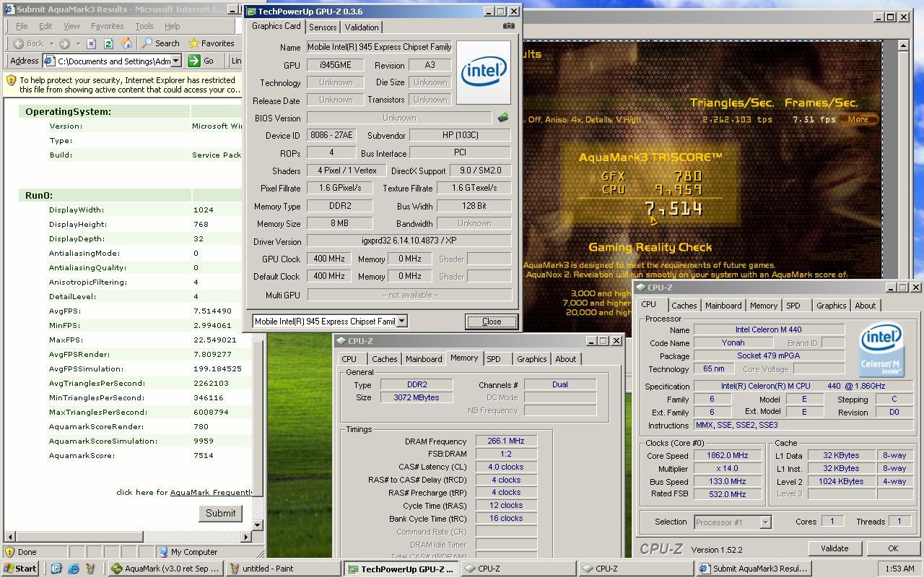Select the Graphics Card tab in GPU-Z
This screenshot has width=924, height=578.
click(x=276, y=26)
